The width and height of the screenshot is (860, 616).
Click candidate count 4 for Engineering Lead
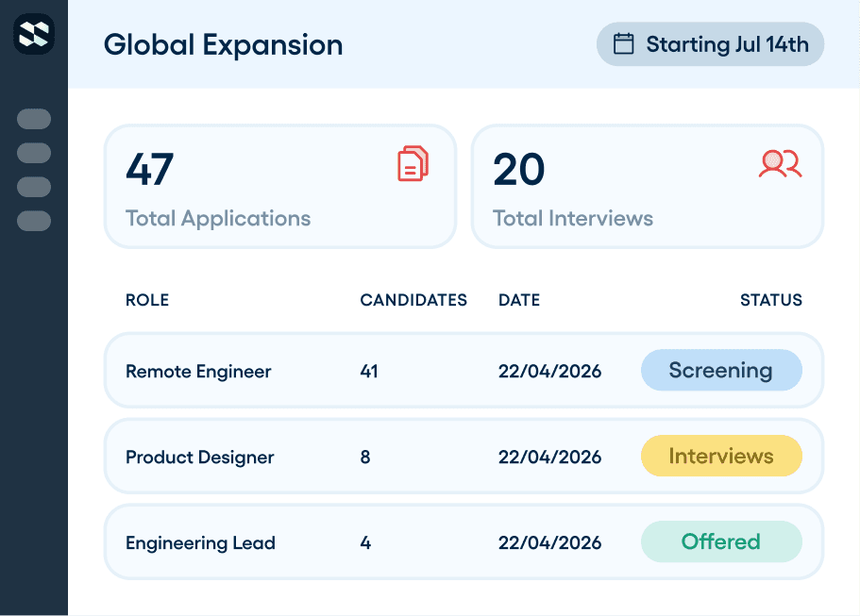coord(366,542)
